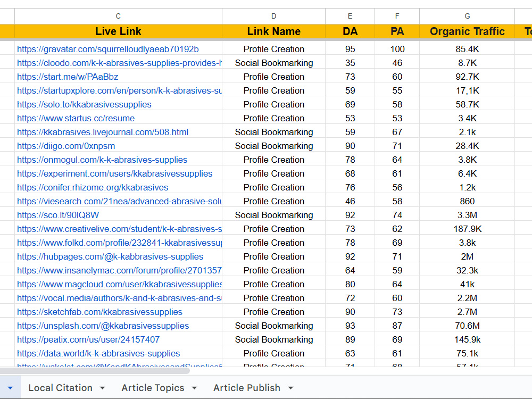Select column C header
Image resolution: width=532 pixels, height=399 pixels.
[118, 16]
